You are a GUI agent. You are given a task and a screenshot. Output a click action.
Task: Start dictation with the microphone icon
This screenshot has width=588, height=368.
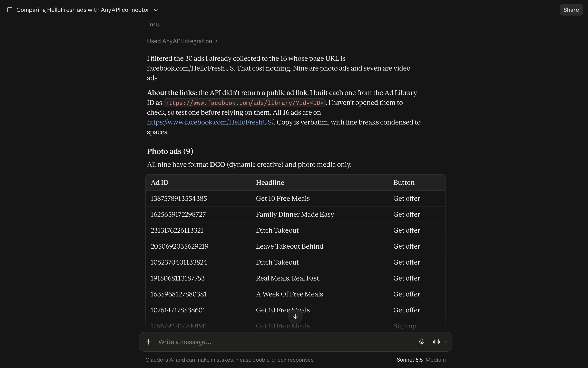point(422,342)
